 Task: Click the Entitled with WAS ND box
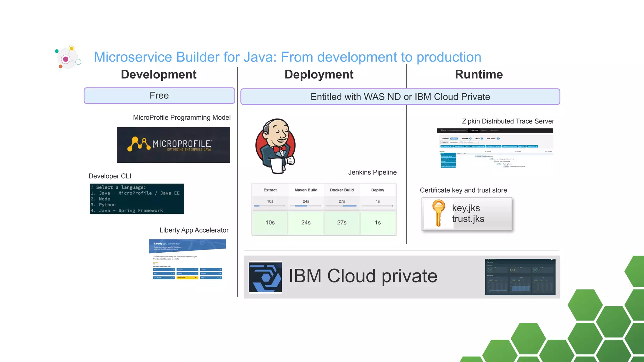coord(400,97)
